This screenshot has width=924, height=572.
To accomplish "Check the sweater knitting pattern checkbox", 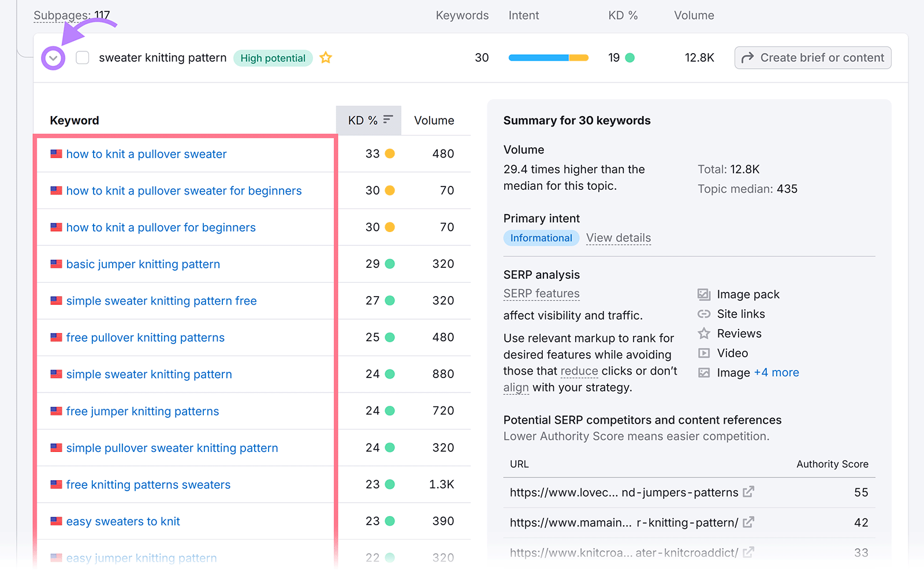I will pyautogui.click(x=83, y=58).
